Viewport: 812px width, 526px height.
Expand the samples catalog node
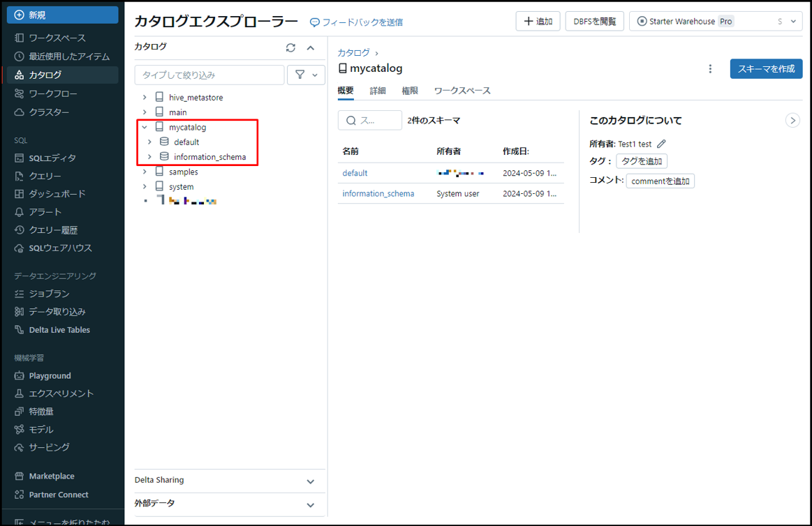click(x=145, y=172)
